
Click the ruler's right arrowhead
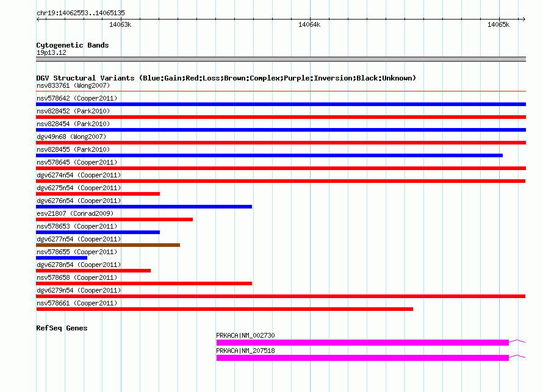pos(523,20)
